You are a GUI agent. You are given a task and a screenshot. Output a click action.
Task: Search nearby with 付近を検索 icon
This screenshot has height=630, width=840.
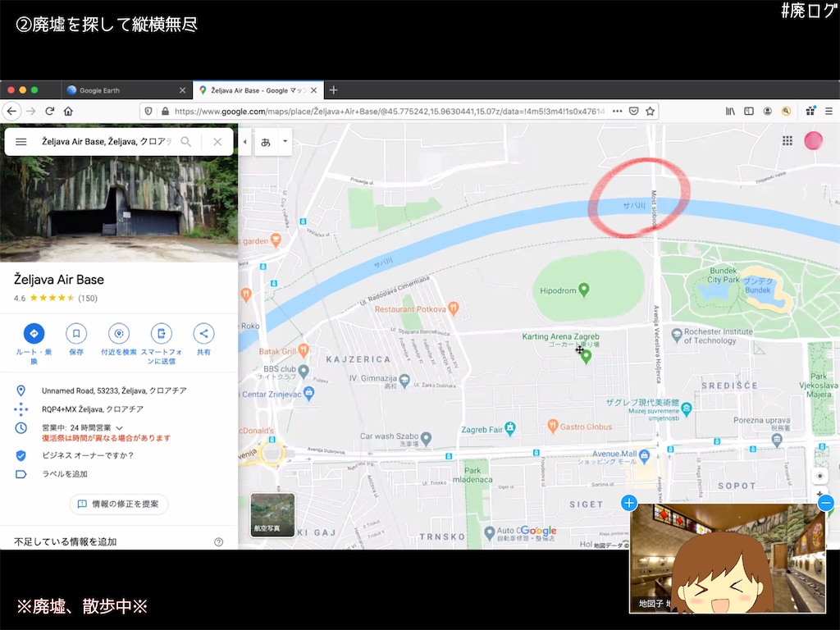click(119, 333)
